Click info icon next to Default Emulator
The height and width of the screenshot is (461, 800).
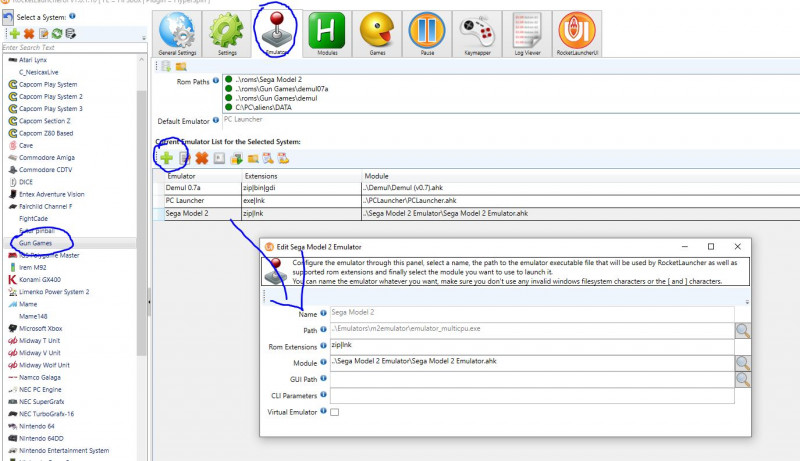pos(216,120)
